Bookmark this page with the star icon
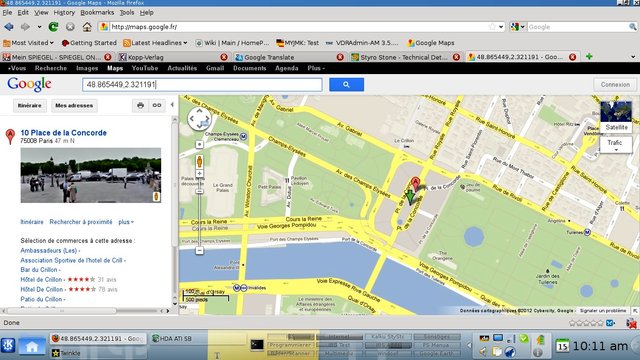 (492, 27)
